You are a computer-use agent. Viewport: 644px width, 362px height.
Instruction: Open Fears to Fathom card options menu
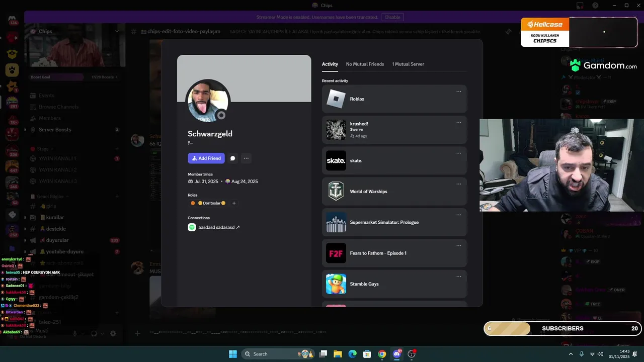tap(459, 245)
